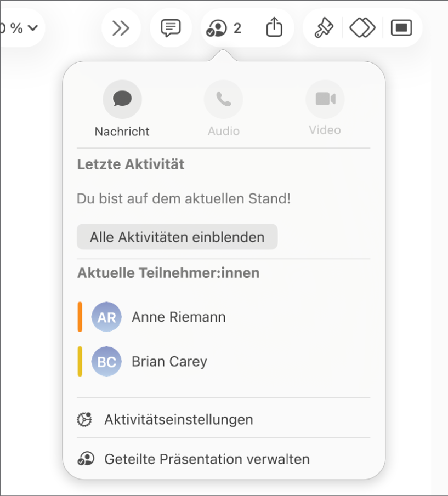Viewport: 448px width, 496px height.
Task: Open the Animate diamond inspector
Action: (362, 28)
